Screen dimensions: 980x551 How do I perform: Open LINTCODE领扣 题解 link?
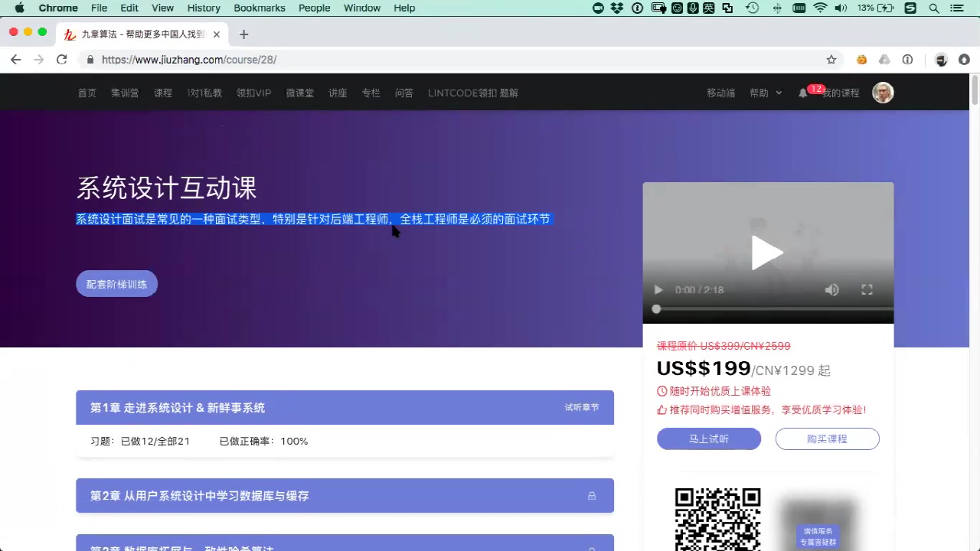coord(473,93)
